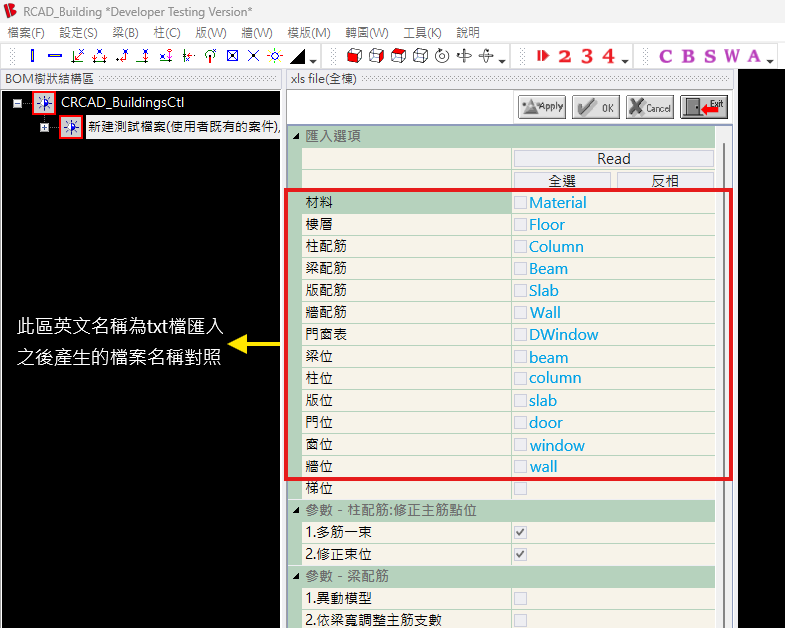
Task: Click the red number 3 toolbar icon
Action: coord(587,56)
